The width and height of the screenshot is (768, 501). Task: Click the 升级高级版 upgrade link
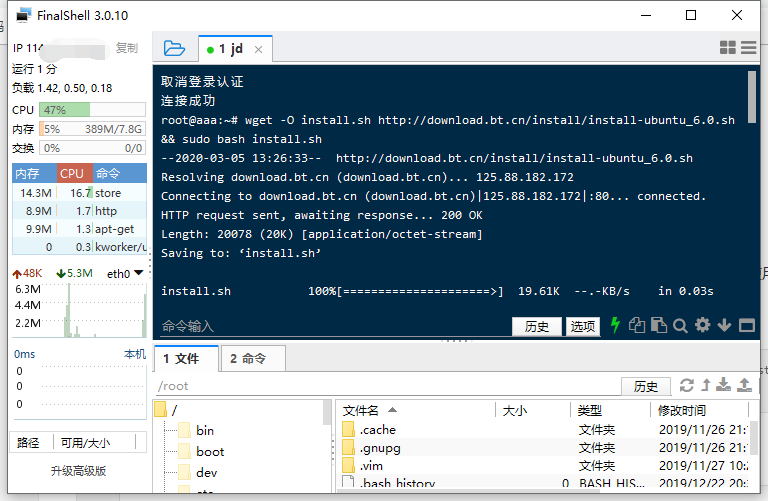(x=78, y=471)
